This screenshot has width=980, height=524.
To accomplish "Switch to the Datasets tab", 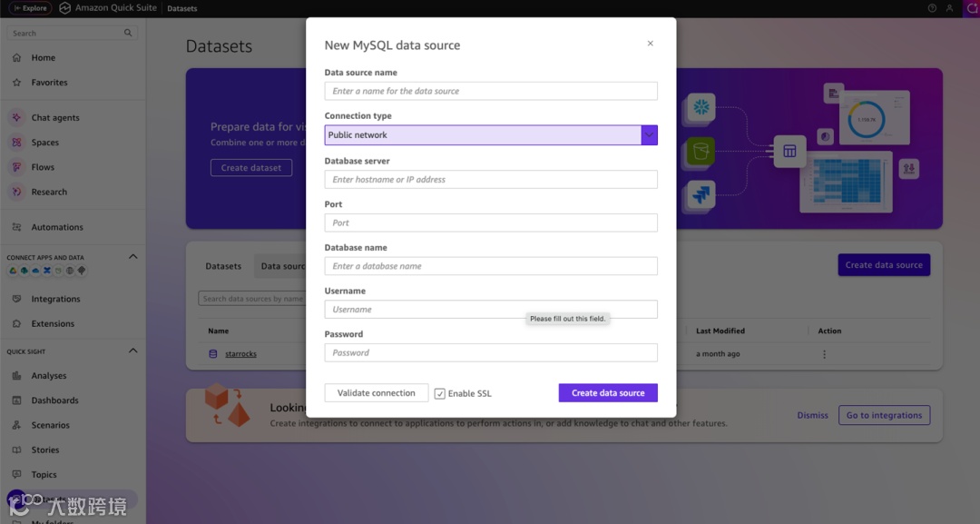I will point(223,266).
